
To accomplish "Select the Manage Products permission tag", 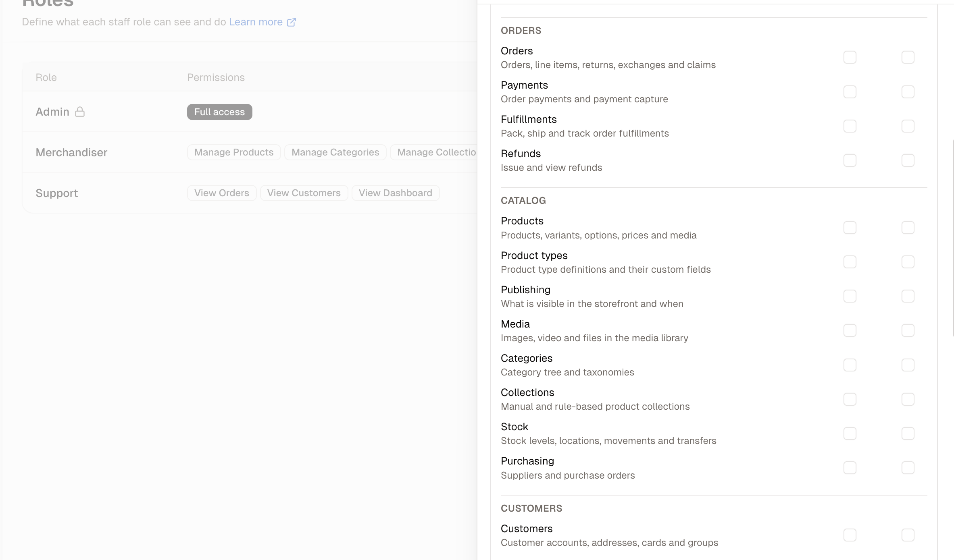I will [234, 152].
